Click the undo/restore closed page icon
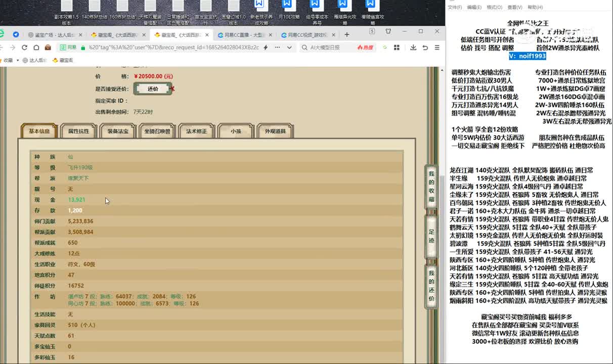613x364 pixels. pos(425,48)
